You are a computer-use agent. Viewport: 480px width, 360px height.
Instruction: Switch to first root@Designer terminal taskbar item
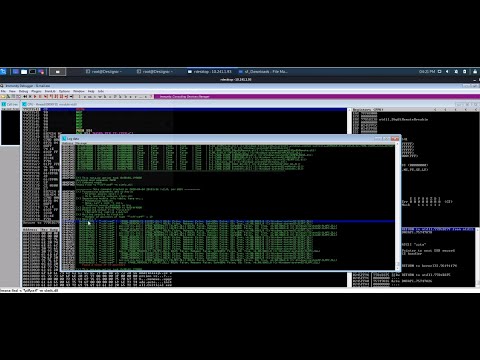103,71
